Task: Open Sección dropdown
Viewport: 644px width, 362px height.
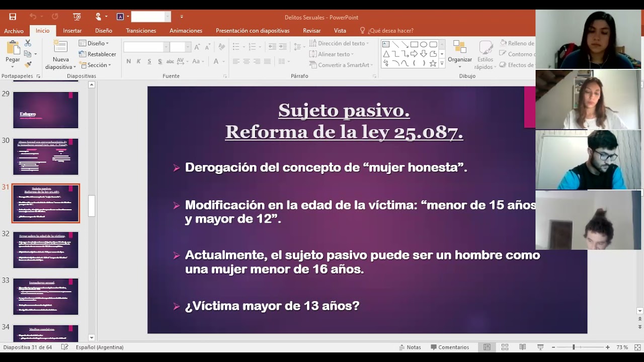Action: (95, 65)
